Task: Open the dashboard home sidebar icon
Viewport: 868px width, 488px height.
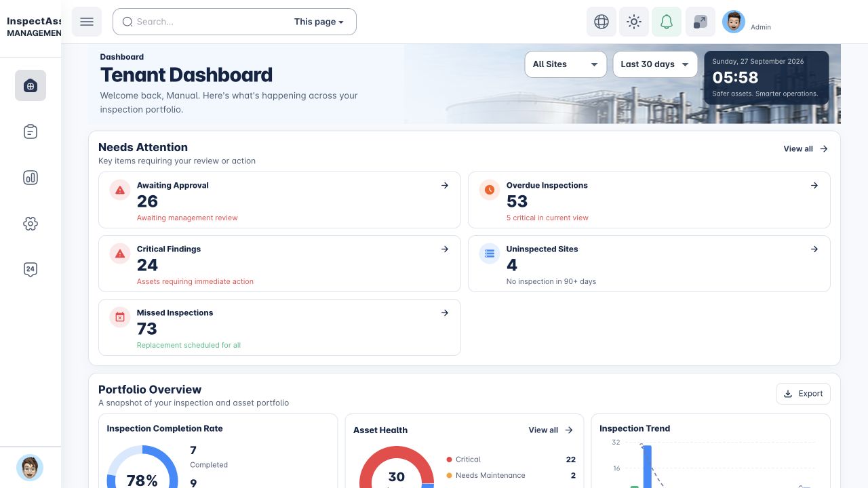Action: pyautogui.click(x=31, y=85)
